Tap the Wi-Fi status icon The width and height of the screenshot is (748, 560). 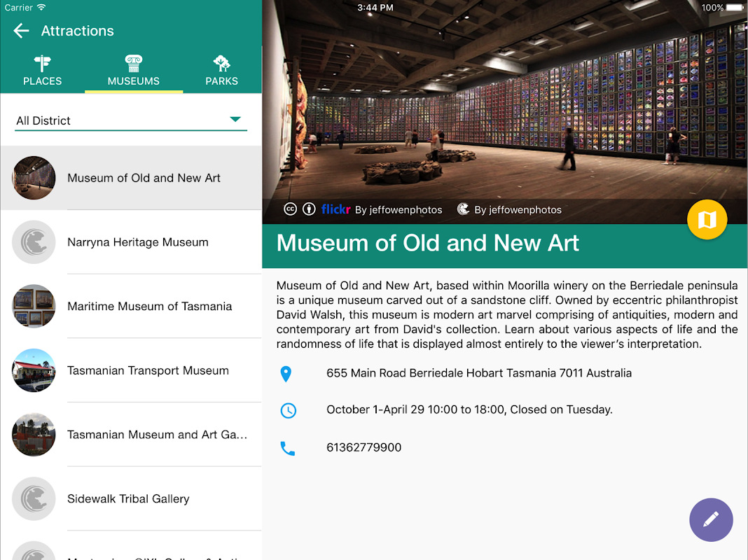click(x=41, y=7)
